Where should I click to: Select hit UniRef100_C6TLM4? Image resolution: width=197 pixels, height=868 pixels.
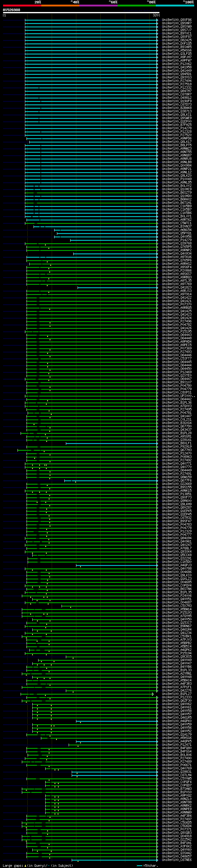(177, 775)
